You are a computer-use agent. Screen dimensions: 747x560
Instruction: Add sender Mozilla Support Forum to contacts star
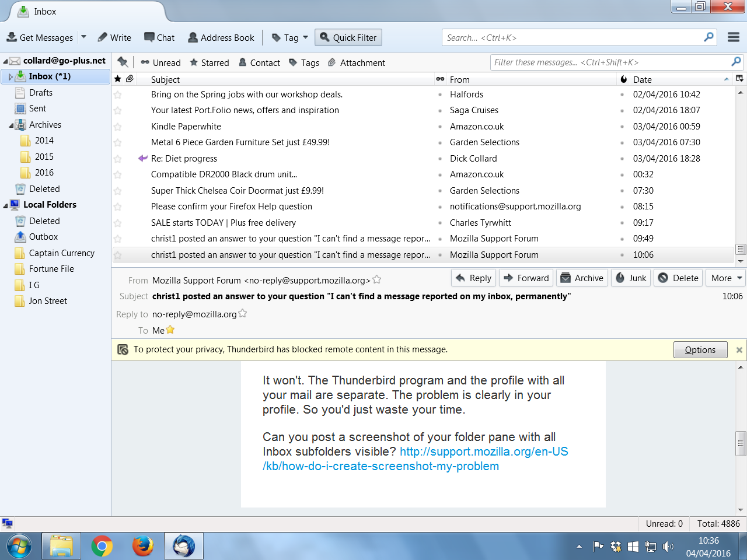pos(377,279)
